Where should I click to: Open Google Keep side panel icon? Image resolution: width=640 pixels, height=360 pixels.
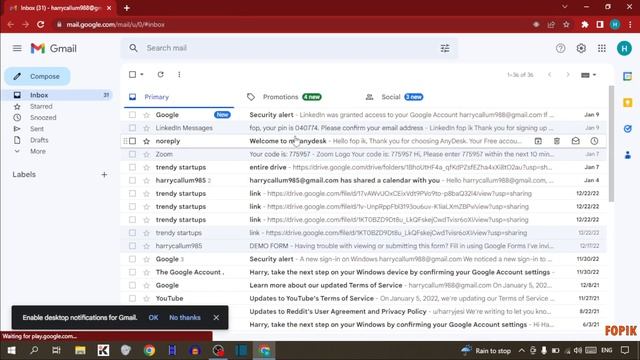coord(627,102)
